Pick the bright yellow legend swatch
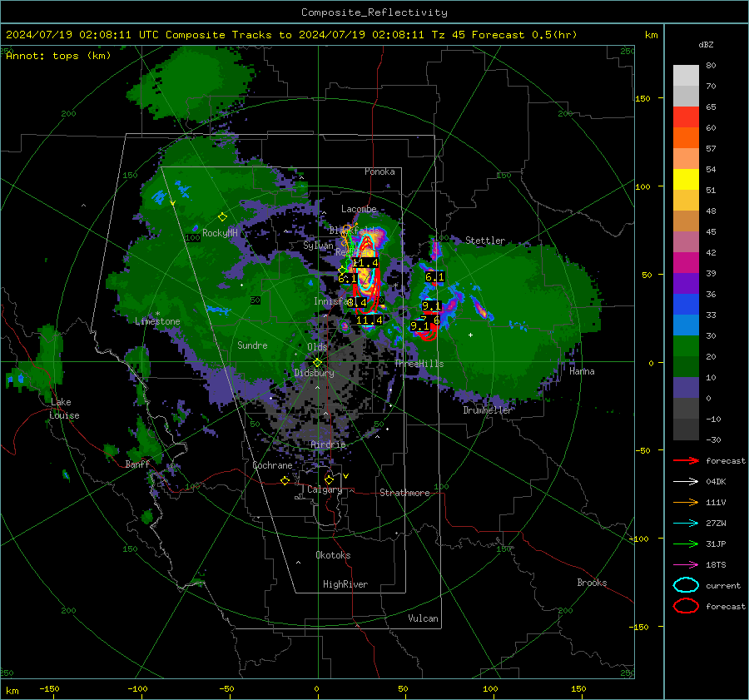 pyautogui.click(x=686, y=180)
